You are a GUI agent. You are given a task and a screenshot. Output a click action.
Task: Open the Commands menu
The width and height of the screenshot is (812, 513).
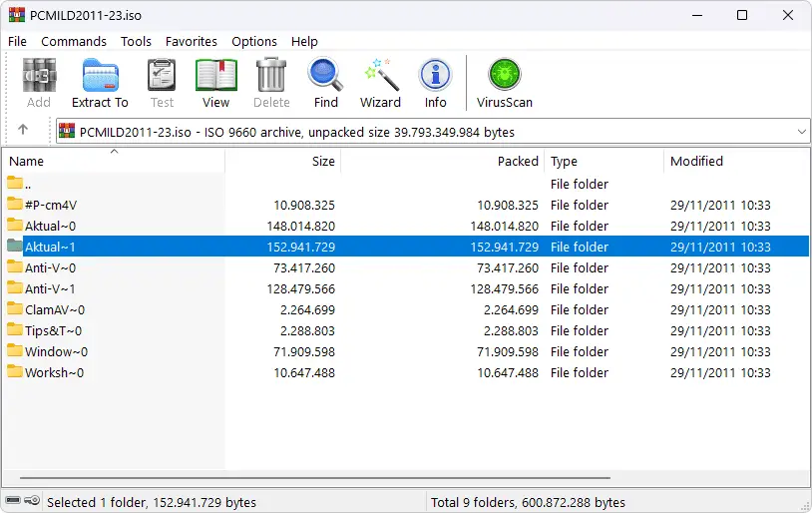pyautogui.click(x=74, y=42)
